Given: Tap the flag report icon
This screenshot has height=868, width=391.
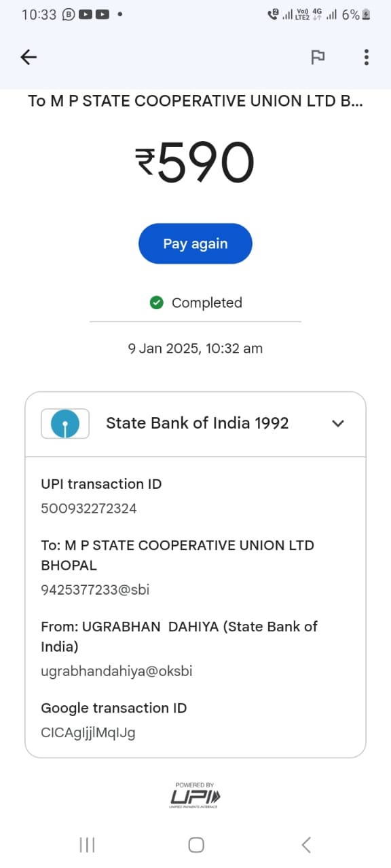Looking at the screenshot, I should point(318,58).
